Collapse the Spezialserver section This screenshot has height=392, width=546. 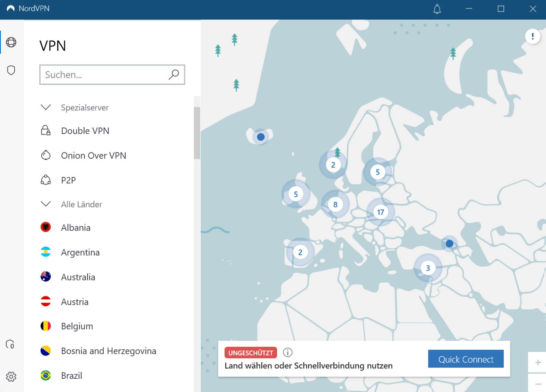(45, 107)
